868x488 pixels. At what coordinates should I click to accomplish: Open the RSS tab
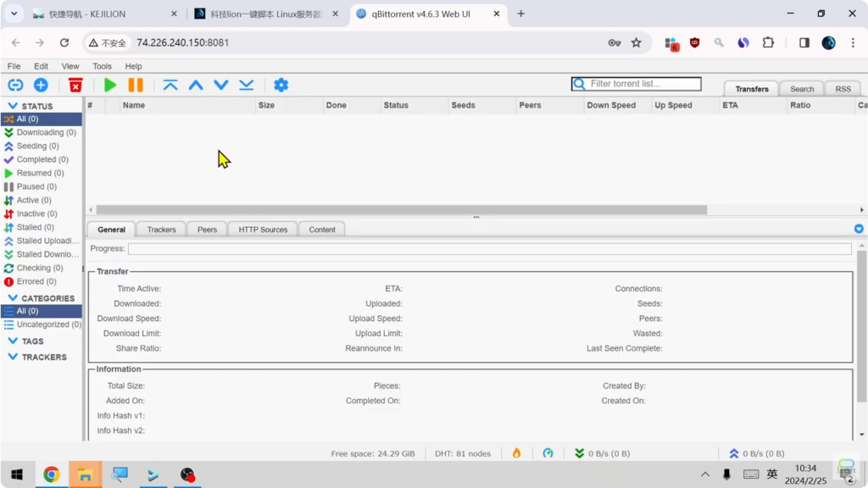843,89
